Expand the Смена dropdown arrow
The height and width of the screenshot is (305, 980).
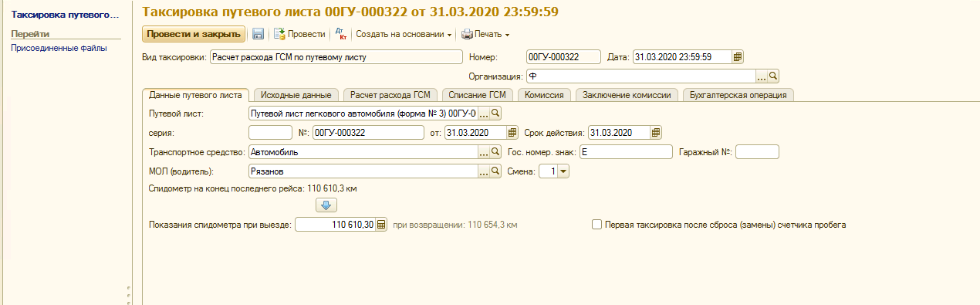click(x=563, y=171)
